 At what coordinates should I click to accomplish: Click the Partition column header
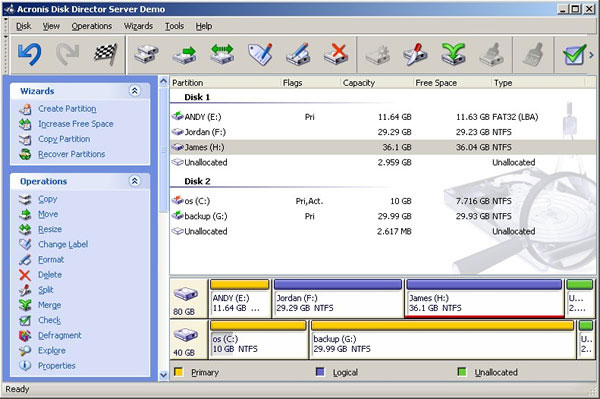pos(225,83)
